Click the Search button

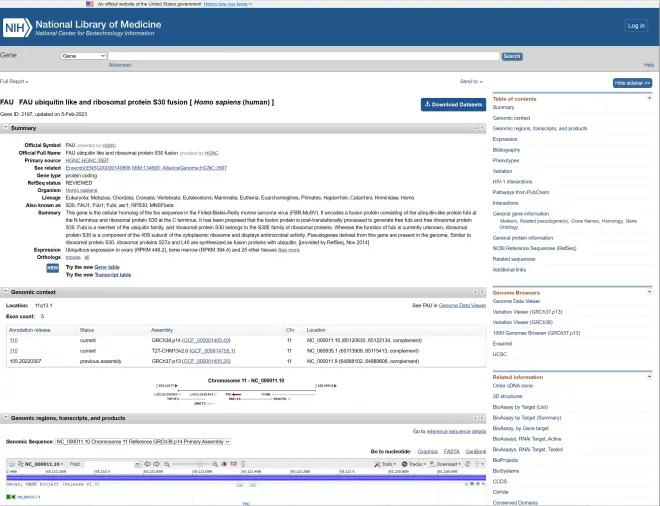pos(511,56)
